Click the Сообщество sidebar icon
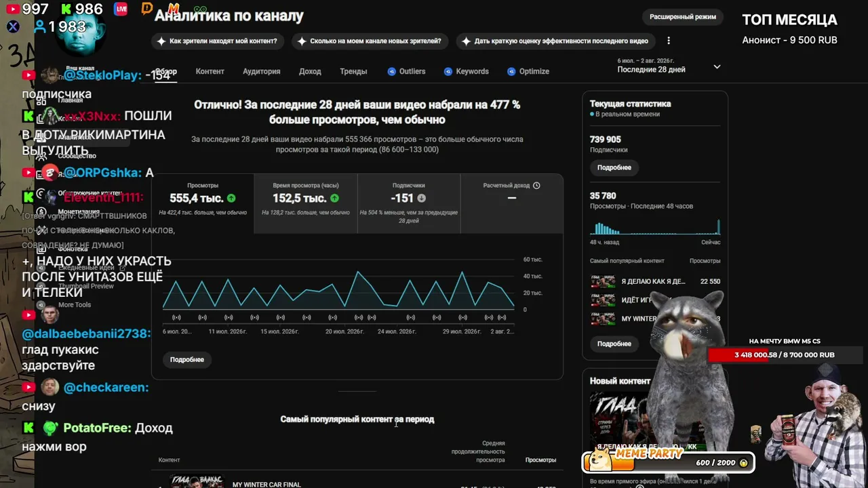 pos(41,156)
